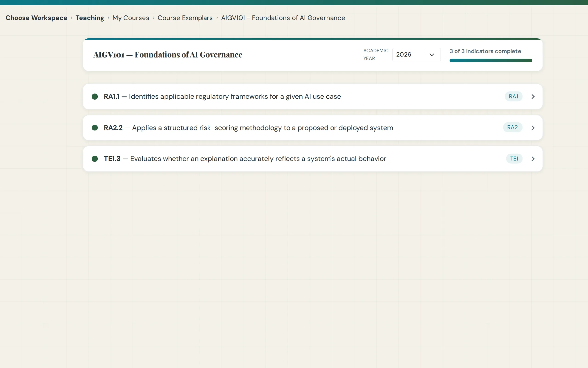Click the green status dot for RA2.2
The height and width of the screenshot is (368, 588).
(95, 128)
